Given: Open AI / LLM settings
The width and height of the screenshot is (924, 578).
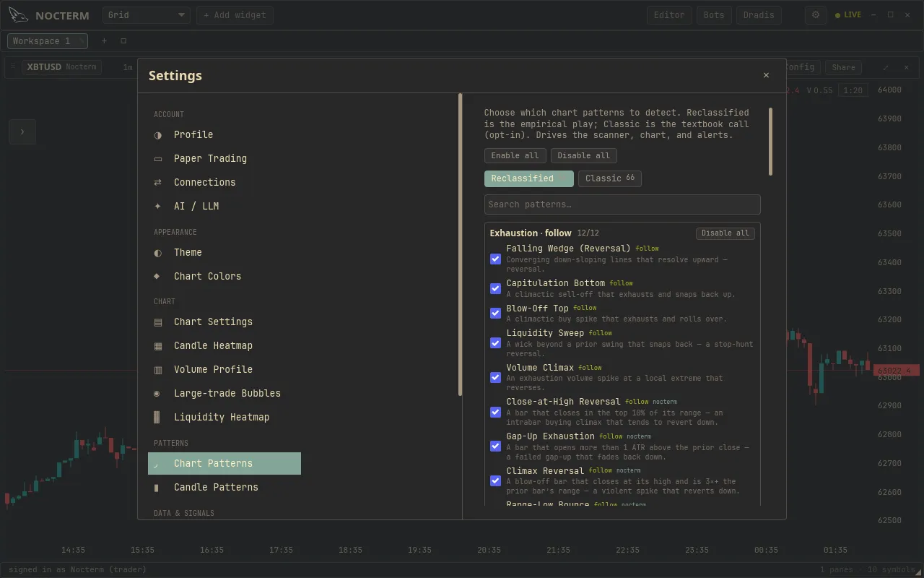Looking at the screenshot, I should (225, 206).
